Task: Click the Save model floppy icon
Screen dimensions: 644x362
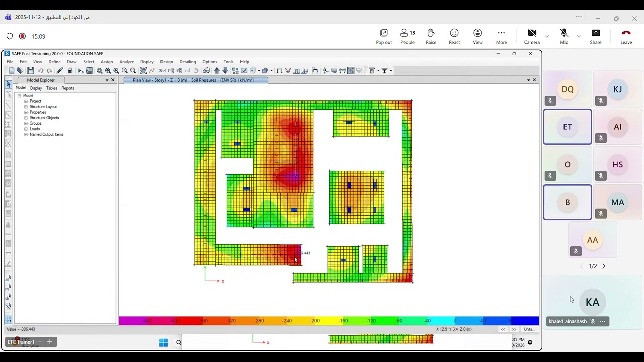Action: (x=30, y=71)
